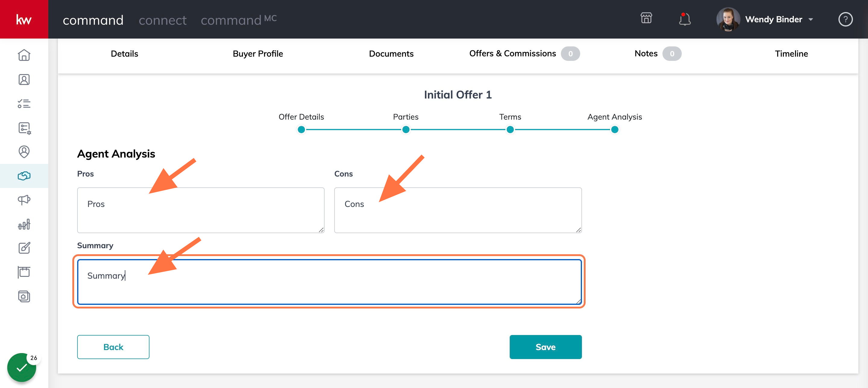The image size is (868, 388).
Task: Open the Tasks checklist icon in the sidebar
Action: [24, 103]
